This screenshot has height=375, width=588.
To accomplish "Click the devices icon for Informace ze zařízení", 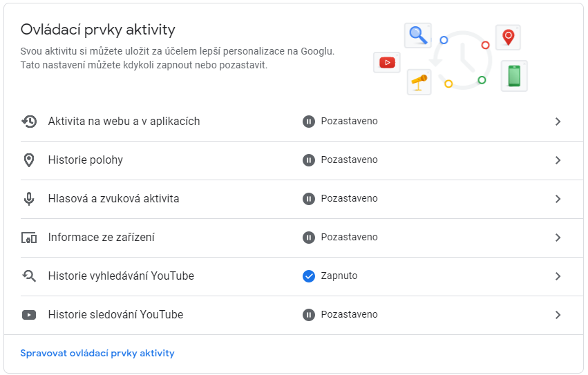I will [29, 238].
